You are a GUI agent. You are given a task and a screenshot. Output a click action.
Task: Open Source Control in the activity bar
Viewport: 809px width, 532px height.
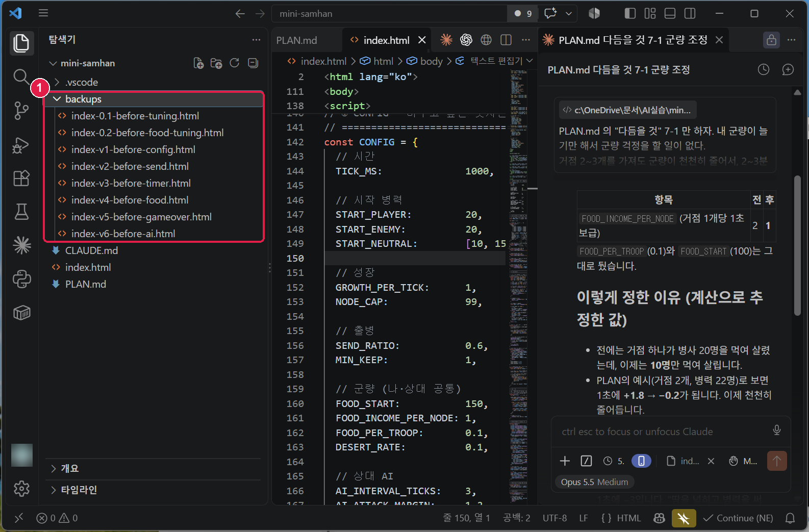click(21, 111)
